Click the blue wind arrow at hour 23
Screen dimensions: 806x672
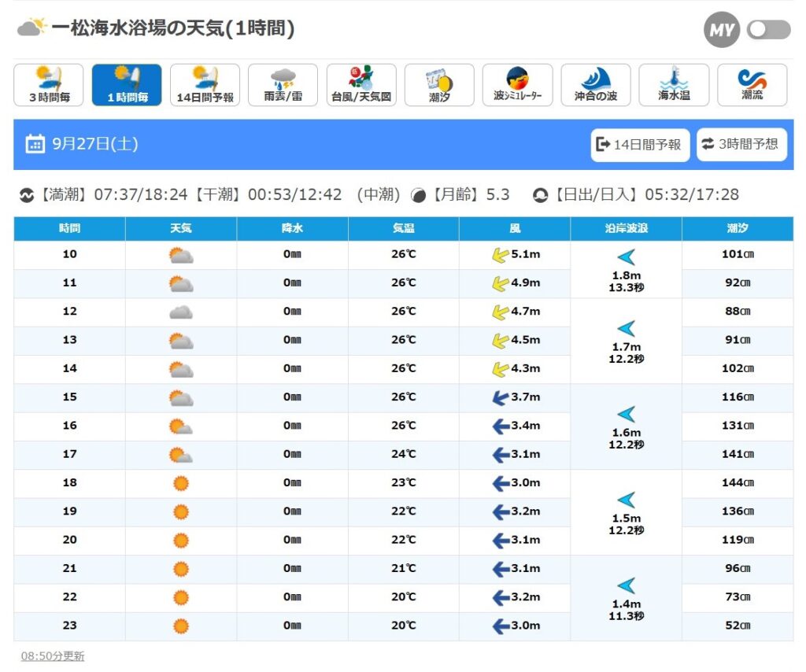(501, 626)
